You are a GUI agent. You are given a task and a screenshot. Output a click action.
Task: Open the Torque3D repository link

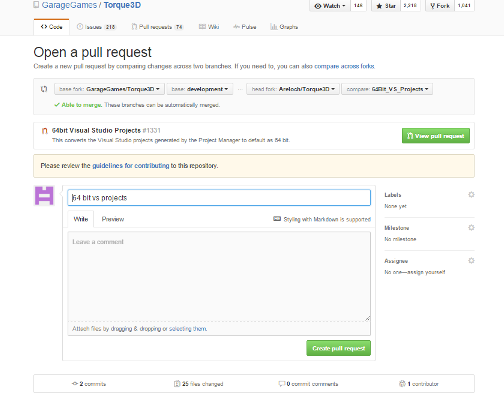tap(122, 5)
